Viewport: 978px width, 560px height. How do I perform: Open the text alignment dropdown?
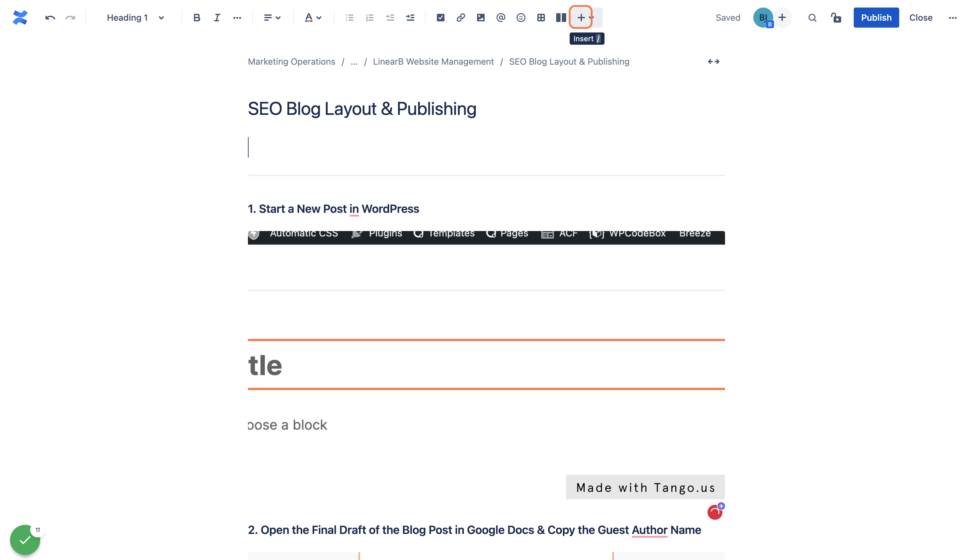(x=272, y=18)
